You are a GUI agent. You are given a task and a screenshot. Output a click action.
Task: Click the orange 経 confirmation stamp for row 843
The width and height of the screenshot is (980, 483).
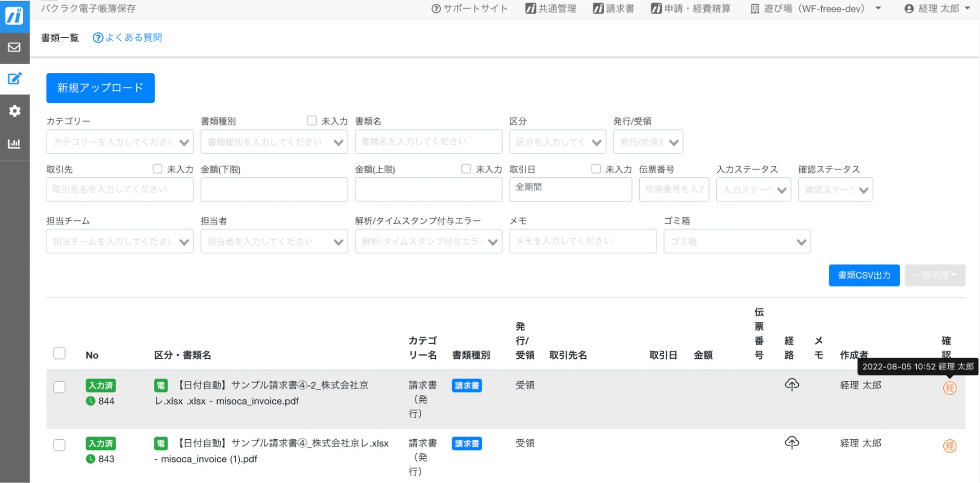[x=949, y=446]
